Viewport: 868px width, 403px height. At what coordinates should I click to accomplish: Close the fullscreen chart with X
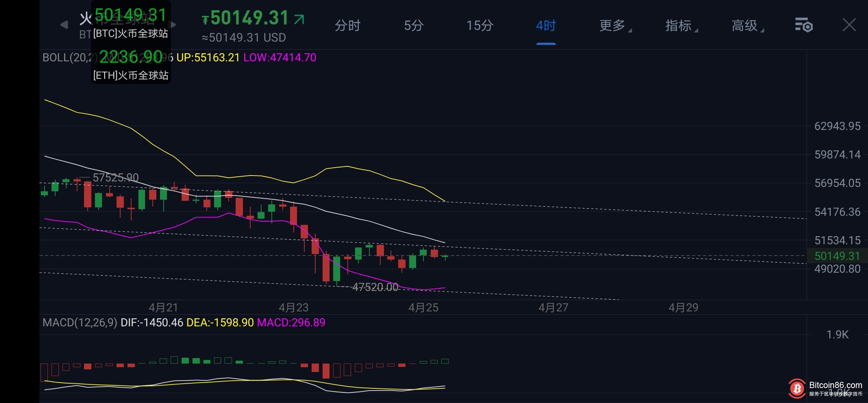(x=849, y=25)
